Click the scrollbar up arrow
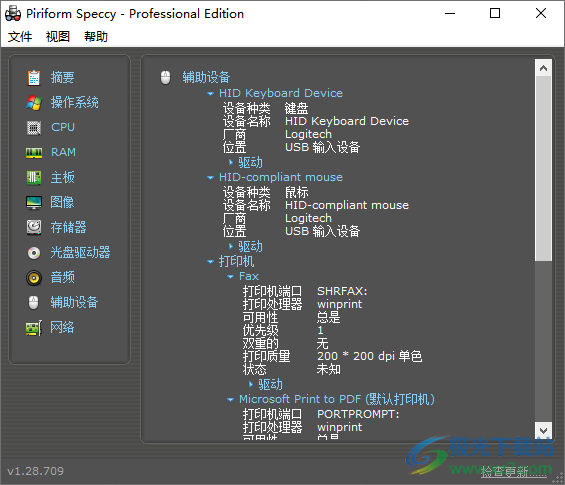 pos(543,68)
